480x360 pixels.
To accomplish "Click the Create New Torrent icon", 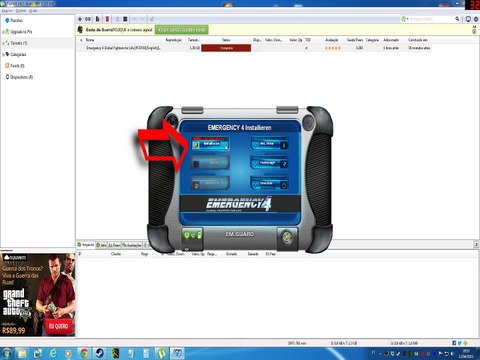I will point(98,19).
